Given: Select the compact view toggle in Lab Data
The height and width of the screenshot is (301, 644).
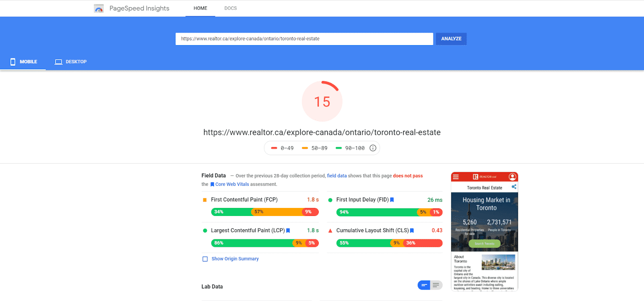Looking at the screenshot, I should pos(424,285).
